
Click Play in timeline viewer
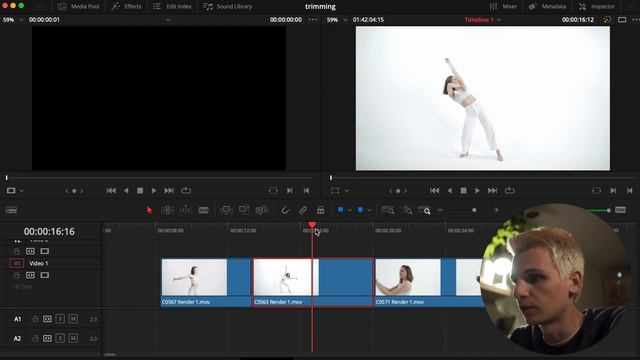477,191
